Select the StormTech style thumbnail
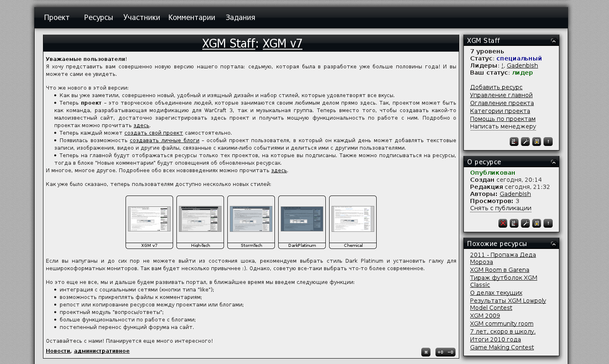This screenshot has width=609, height=364. (x=251, y=222)
